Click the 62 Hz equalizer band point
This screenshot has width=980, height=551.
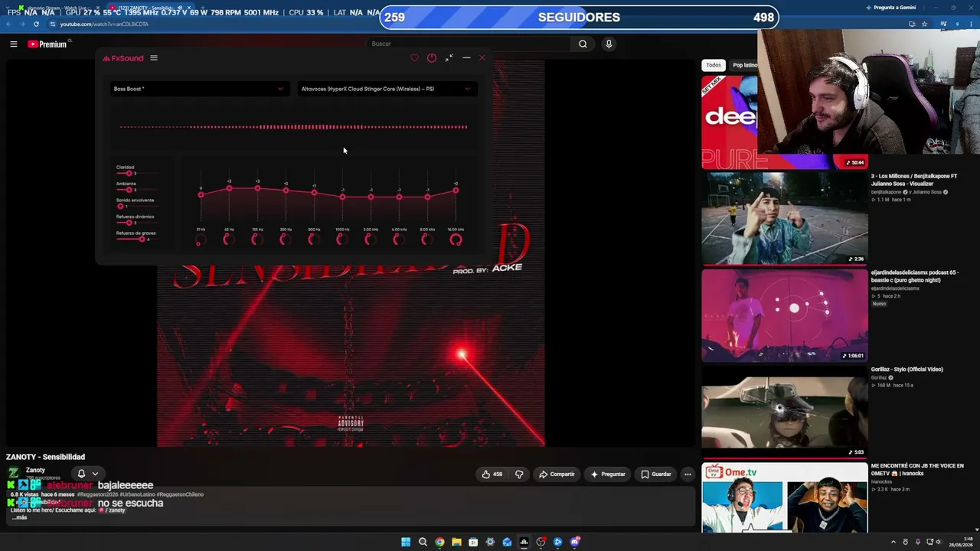coord(229,188)
